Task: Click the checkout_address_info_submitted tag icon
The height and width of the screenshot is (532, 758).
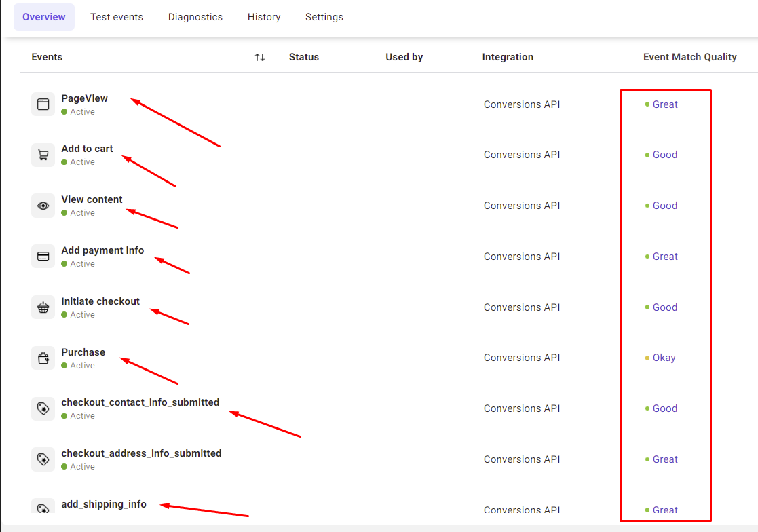Action: pos(43,459)
